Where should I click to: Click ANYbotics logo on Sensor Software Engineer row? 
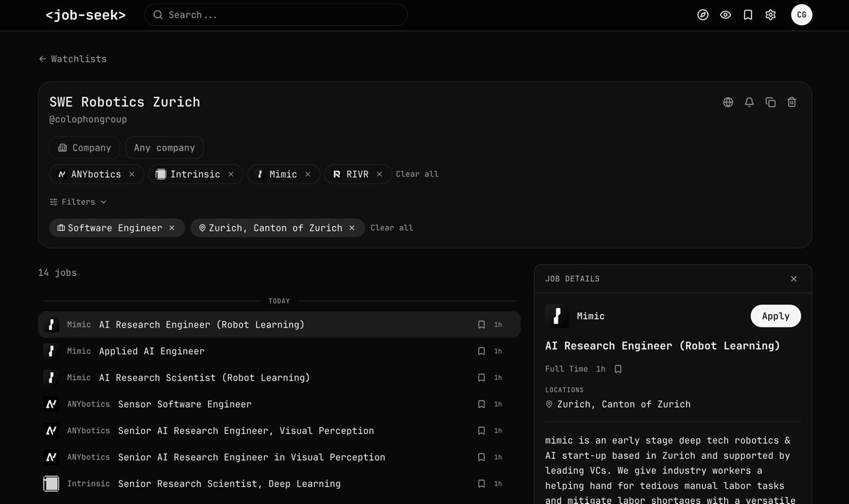click(x=51, y=404)
